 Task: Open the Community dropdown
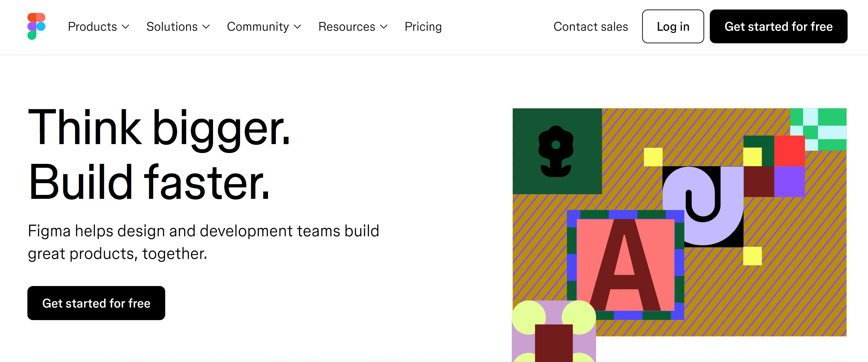(264, 26)
